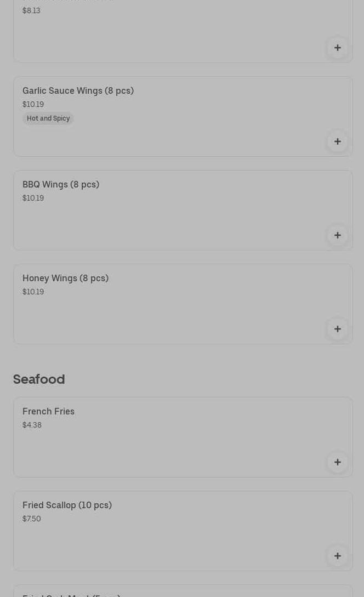The image size is (364, 597).
Task: Add French Fries using plus icon
Action: coord(337,462)
